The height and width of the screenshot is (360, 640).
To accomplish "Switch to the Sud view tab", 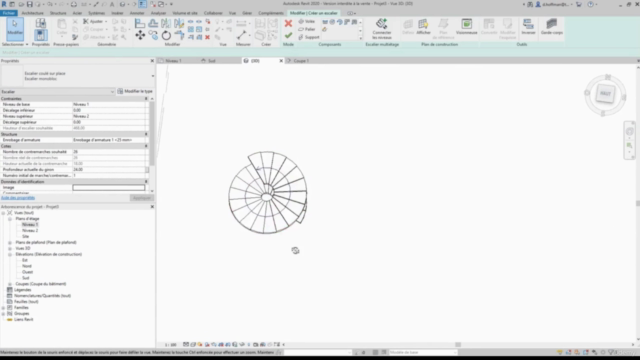I will click(x=211, y=60).
